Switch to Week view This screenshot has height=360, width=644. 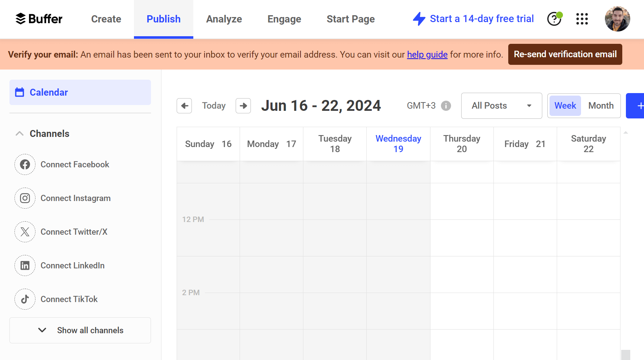point(565,106)
